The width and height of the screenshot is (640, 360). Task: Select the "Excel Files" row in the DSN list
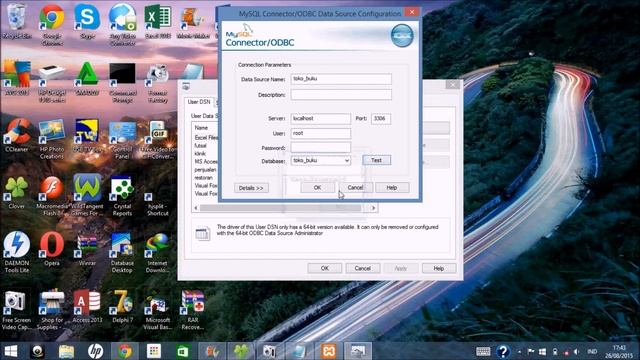(x=206, y=138)
